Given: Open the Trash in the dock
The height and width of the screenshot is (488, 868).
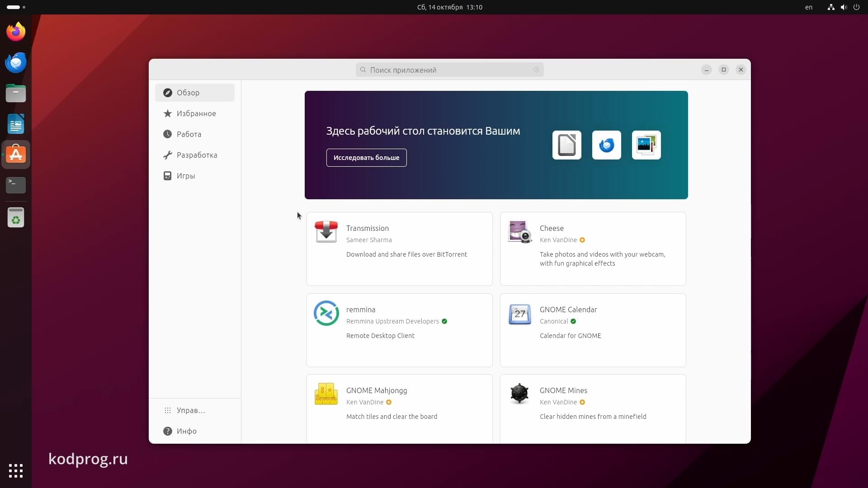Looking at the screenshot, I should [x=16, y=217].
